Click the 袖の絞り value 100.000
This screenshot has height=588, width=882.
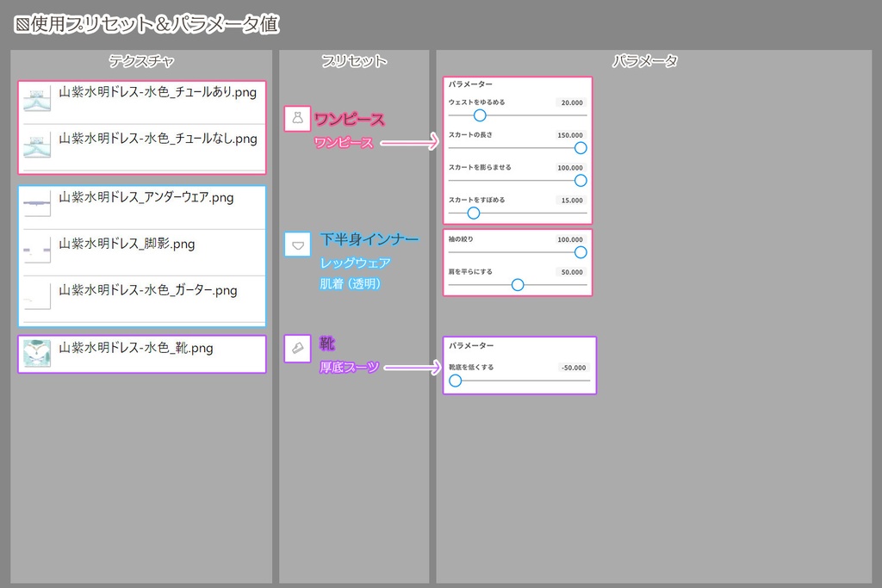point(570,240)
